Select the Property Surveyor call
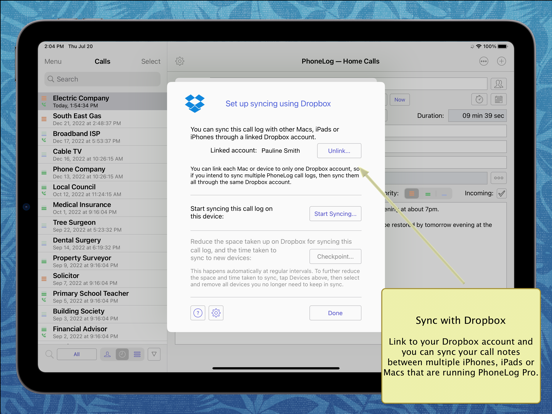Viewport: 552px width, 414px height. click(102, 261)
